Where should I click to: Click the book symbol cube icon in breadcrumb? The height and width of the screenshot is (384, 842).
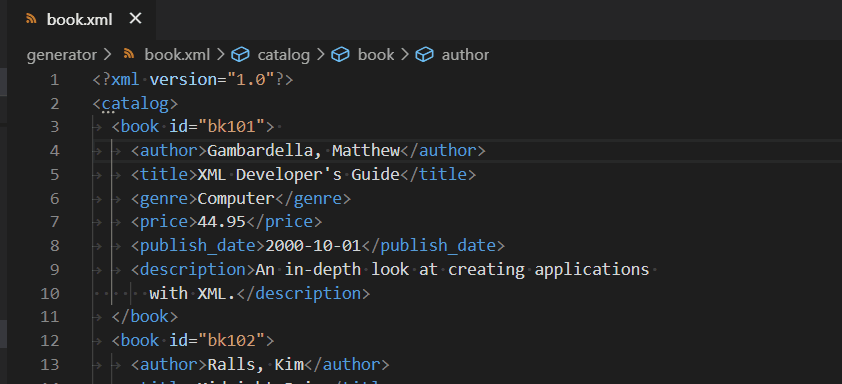pyautogui.click(x=340, y=55)
